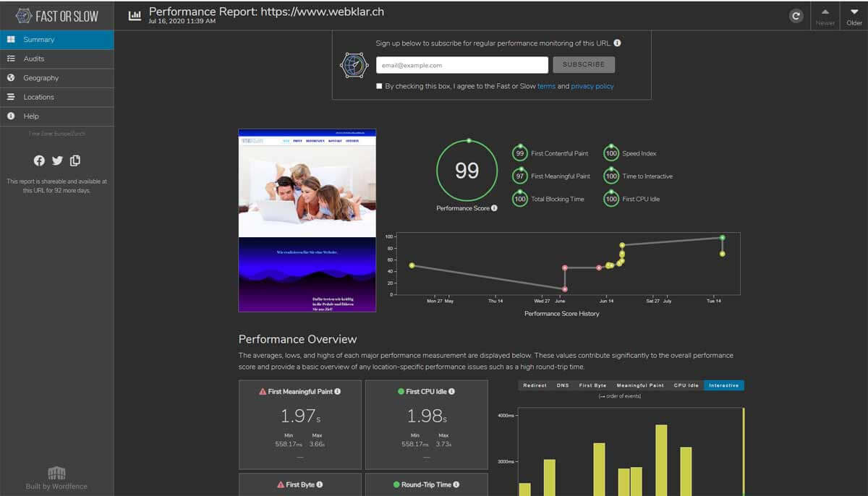
Task: Click info icon beside First CPU Idle card
Action: (x=453, y=391)
